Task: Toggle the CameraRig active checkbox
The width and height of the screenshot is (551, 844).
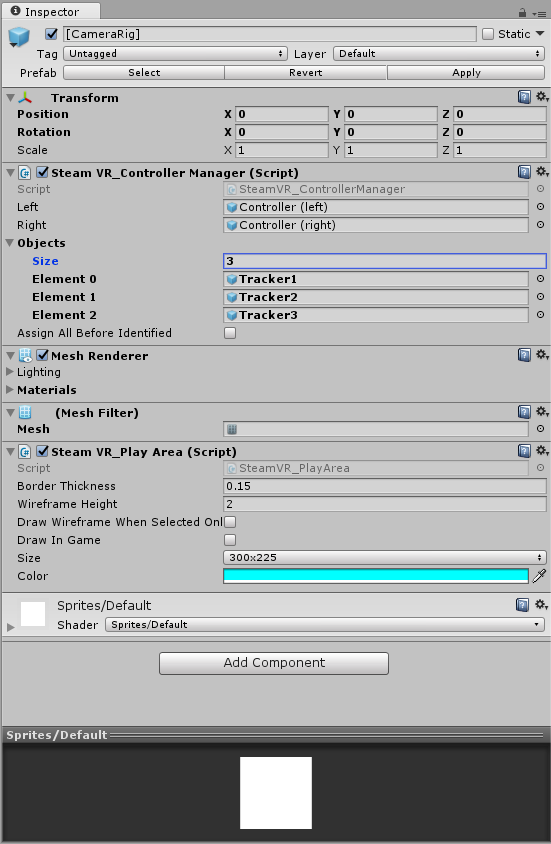Action: pyautogui.click(x=52, y=34)
